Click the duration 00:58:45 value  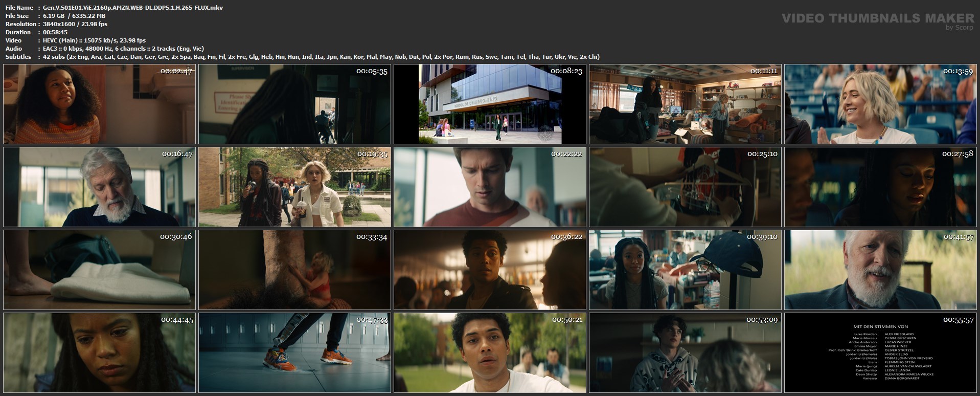tap(55, 32)
